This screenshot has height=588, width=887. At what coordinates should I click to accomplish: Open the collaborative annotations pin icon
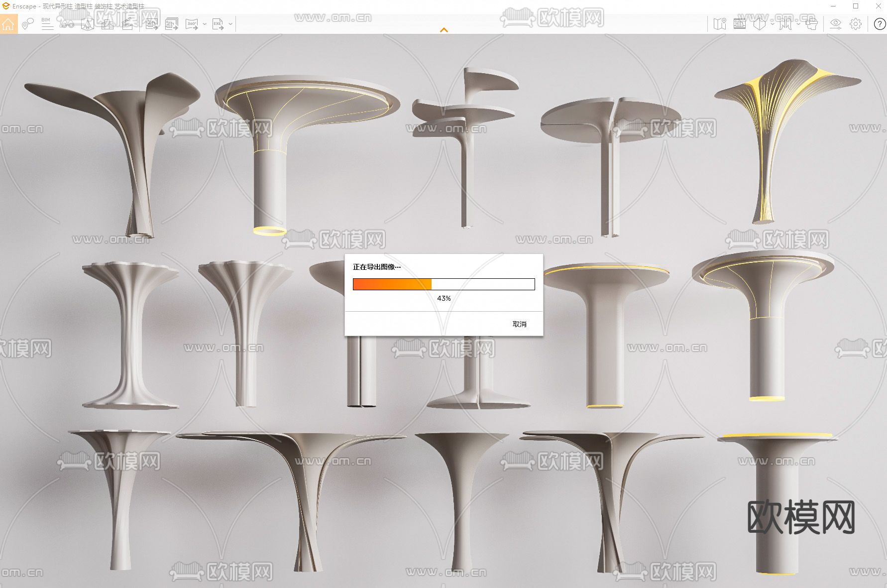[28, 24]
